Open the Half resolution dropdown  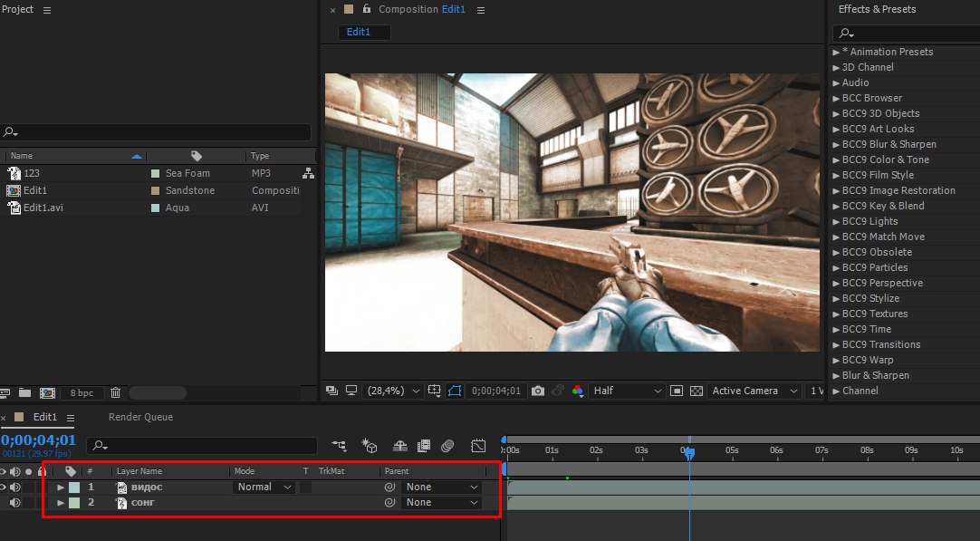[x=627, y=391]
